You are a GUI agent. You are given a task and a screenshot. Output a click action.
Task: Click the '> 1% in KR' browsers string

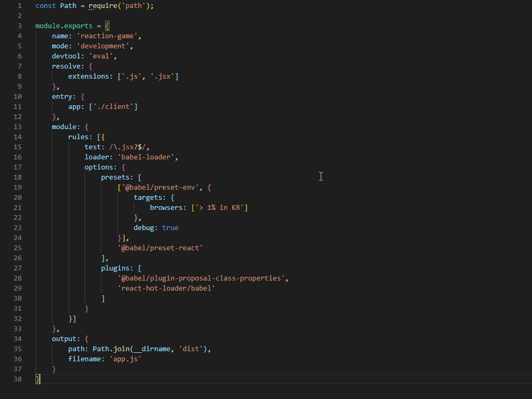point(219,208)
